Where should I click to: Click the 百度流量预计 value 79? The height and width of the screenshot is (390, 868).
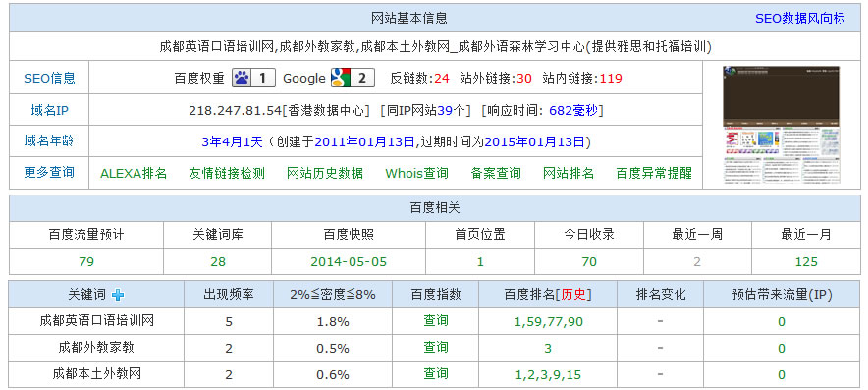86,262
